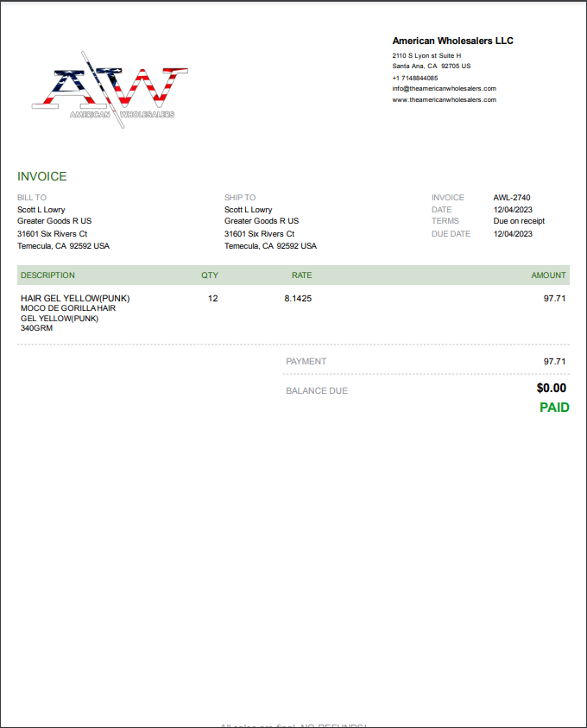Click 31601 Six Rivers Ct under BILL TO
Screen dimensions: 587x728
pyautogui.click(x=52, y=233)
